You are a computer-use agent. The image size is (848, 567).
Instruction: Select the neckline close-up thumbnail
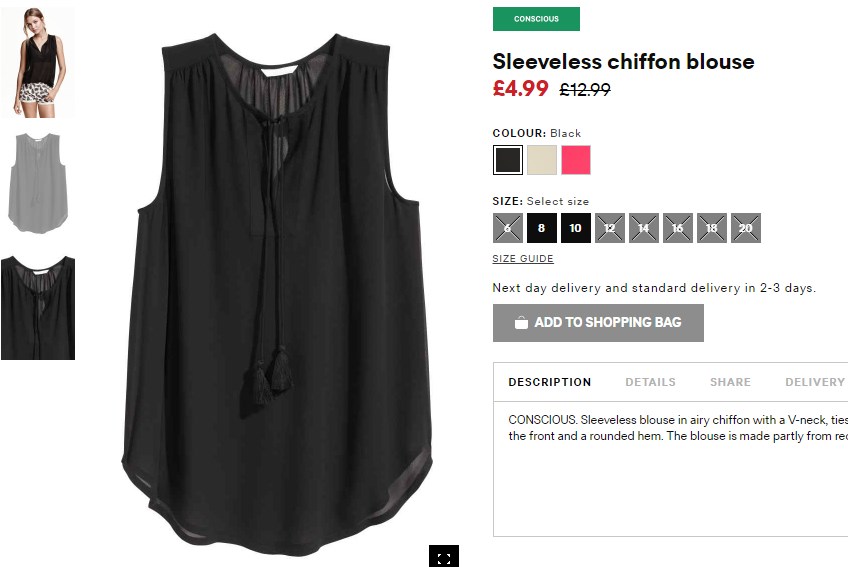click(x=38, y=308)
